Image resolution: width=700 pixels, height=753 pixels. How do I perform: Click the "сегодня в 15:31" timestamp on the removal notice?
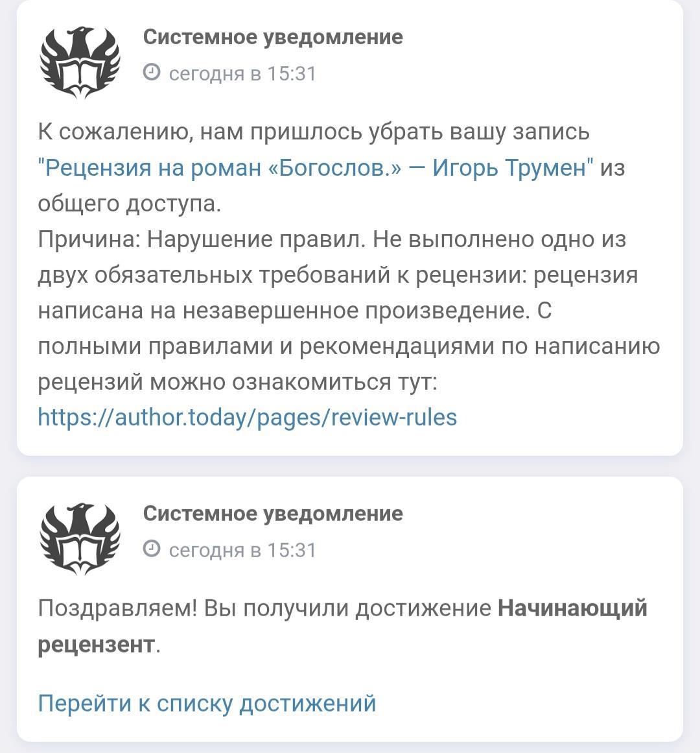coord(242,73)
